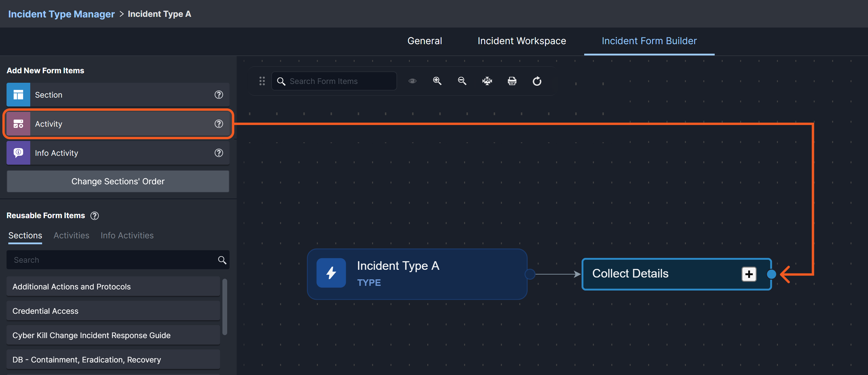
Task: Open help for the Section form item
Action: 219,95
